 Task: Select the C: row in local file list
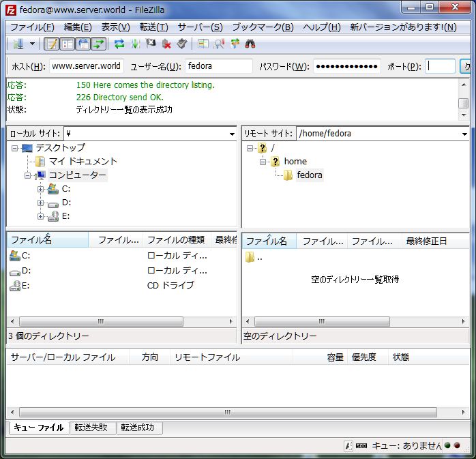point(121,256)
